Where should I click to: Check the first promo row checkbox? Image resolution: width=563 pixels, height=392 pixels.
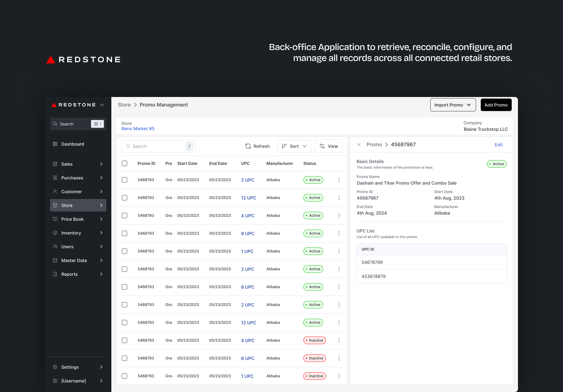pyautogui.click(x=124, y=180)
